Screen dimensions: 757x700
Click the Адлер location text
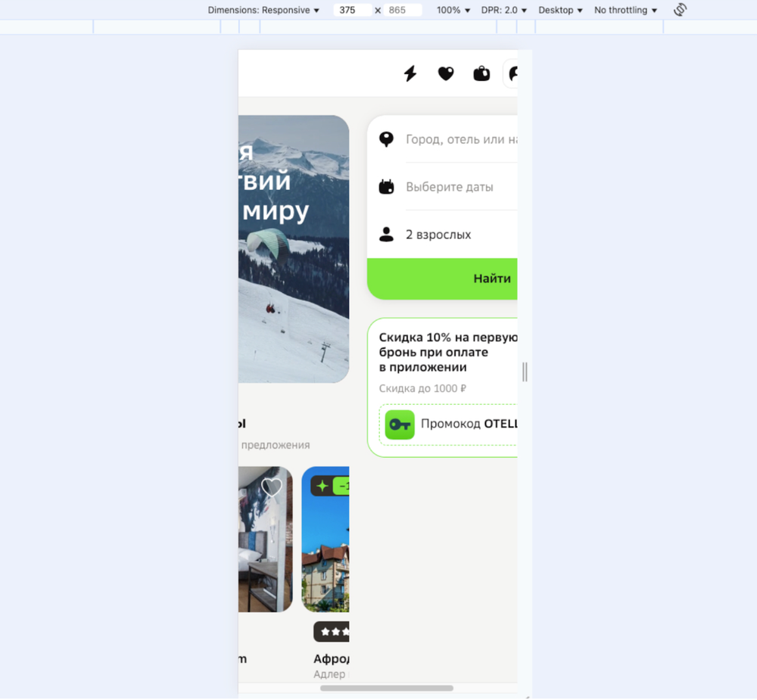click(329, 674)
